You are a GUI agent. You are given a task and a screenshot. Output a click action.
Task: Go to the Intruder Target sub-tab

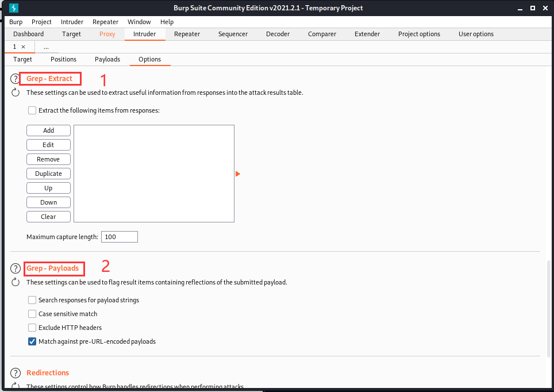coord(22,59)
